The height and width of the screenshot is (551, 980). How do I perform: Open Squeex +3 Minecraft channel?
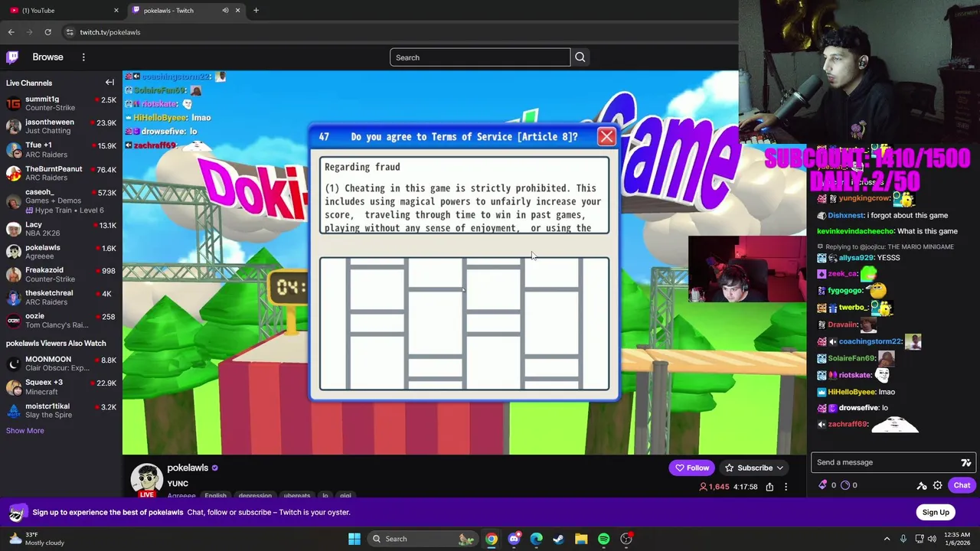click(61, 386)
